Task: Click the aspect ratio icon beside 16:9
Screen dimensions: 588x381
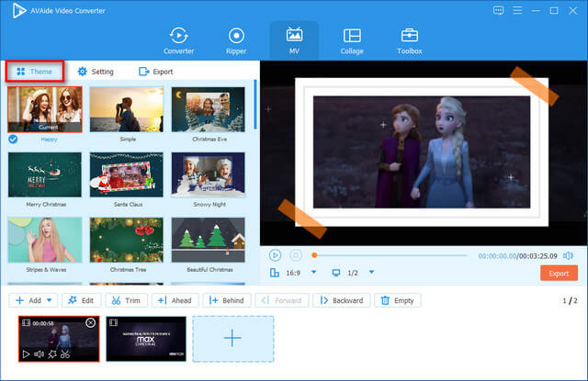Action: point(275,273)
